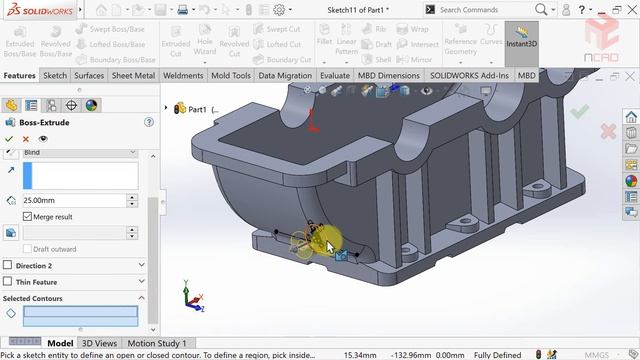Expand the Part1 tree node

[166, 108]
